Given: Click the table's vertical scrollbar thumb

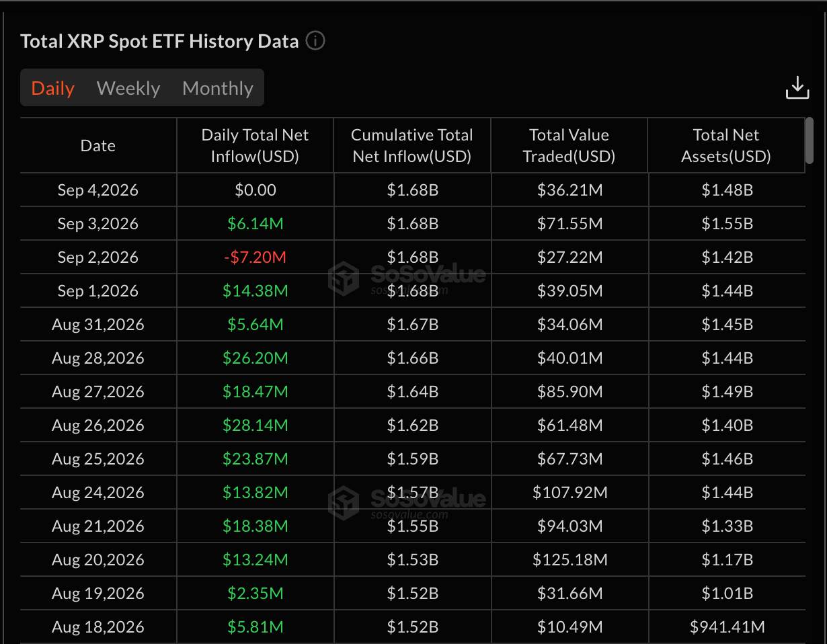Looking at the screenshot, I should [810, 141].
